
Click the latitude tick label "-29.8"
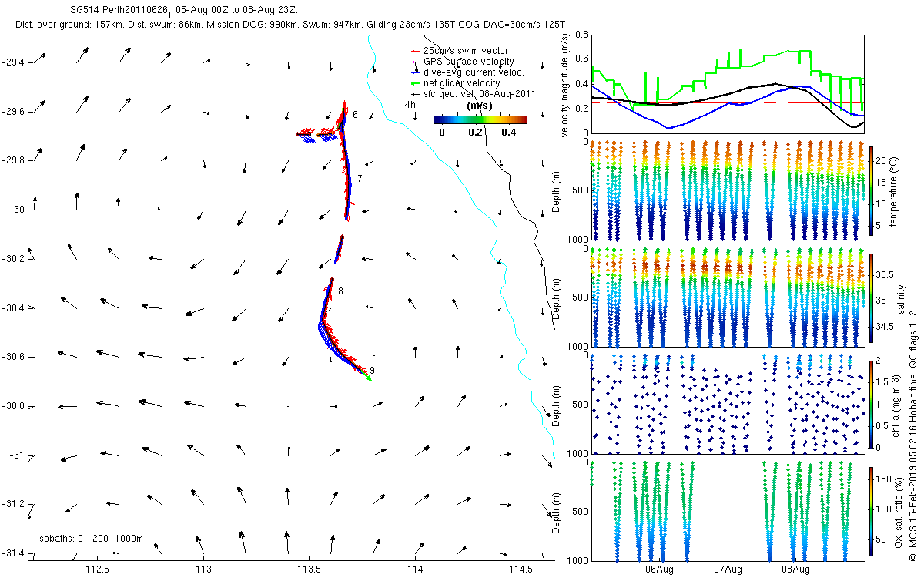(14, 160)
